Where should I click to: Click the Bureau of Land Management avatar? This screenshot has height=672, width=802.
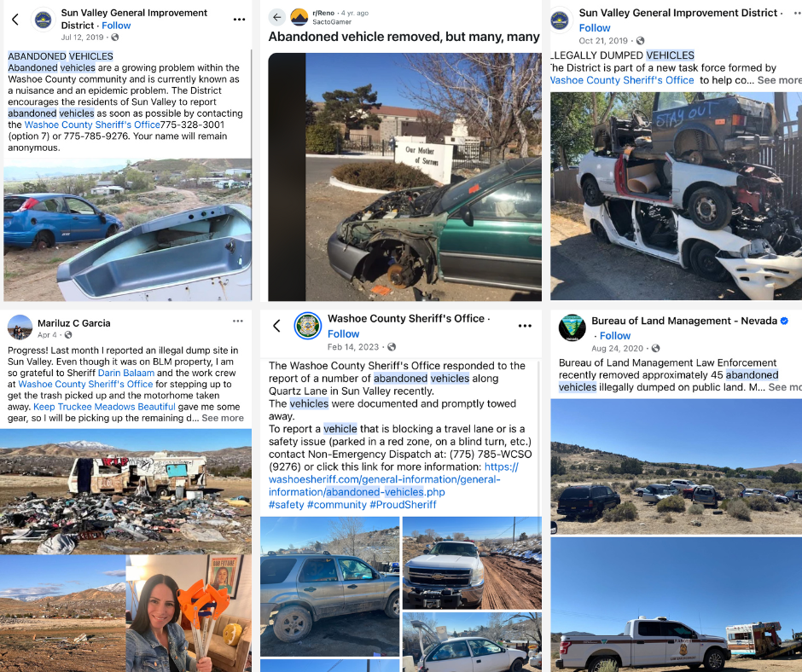point(572,327)
